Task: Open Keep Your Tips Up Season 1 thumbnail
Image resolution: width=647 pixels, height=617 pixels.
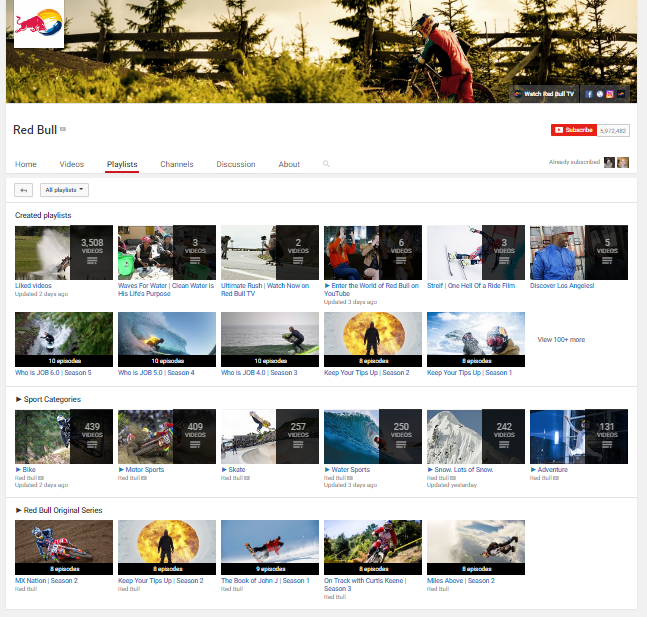Action: point(476,339)
